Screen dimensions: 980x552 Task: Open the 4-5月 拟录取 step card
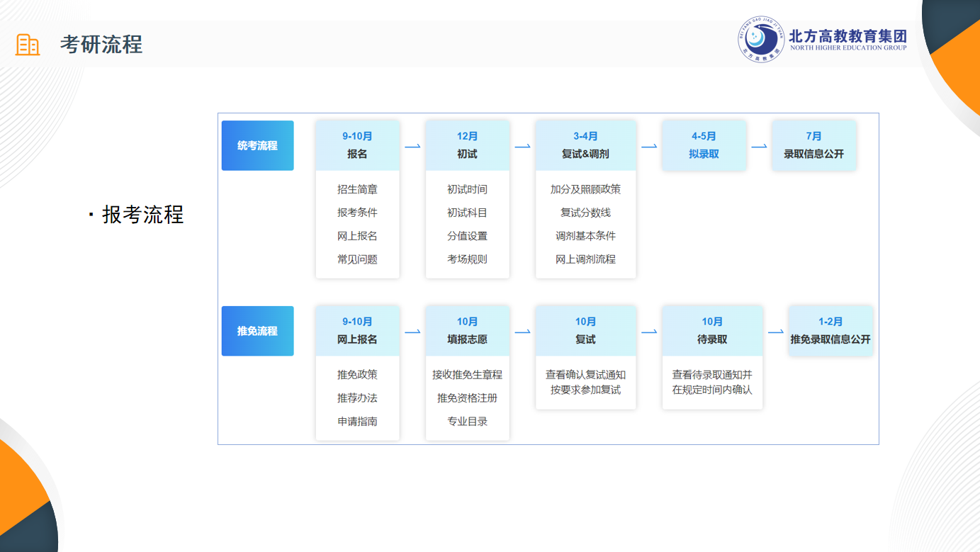point(704,145)
